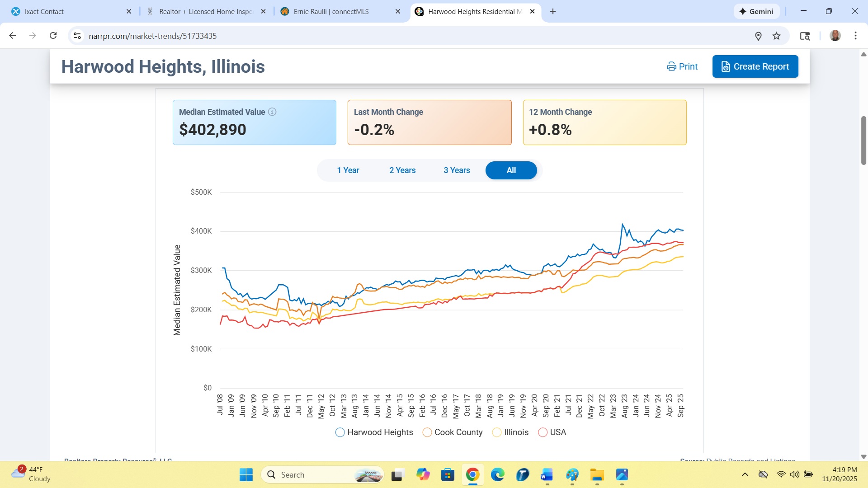The width and height of the screenshot is (868, 488).
Task: Toggle Harwood Heights legend series
Action: click(374, 432)
